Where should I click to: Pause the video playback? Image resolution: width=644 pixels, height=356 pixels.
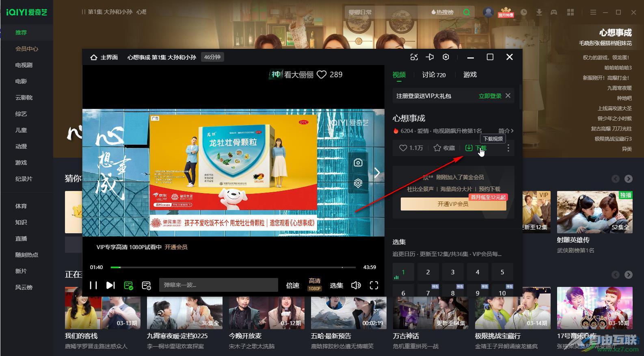click(x=93, y=285)
